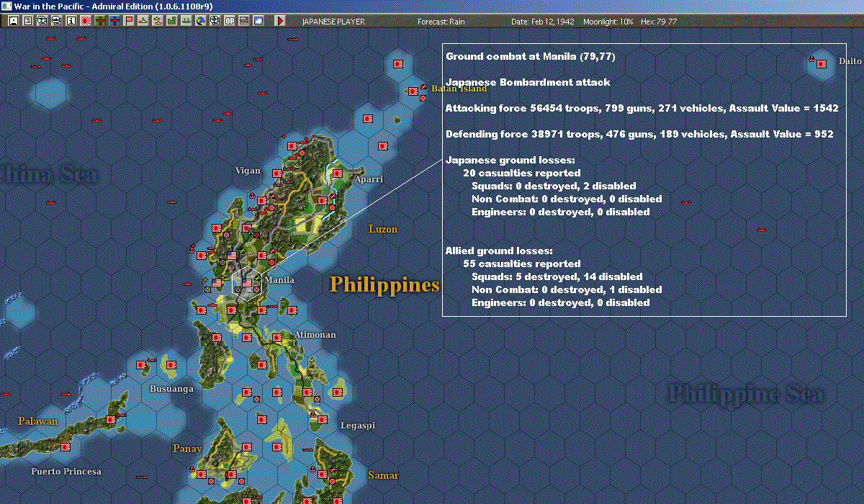Click the Legaspi map label
Viewport: 864px width, 504px height.
[x=357, y=425]
